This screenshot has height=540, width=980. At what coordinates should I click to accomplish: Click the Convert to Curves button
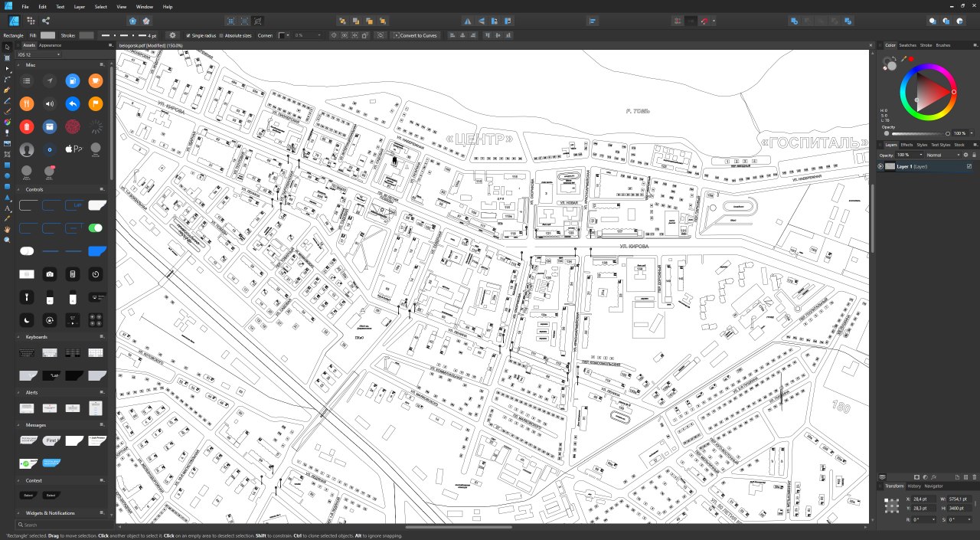click(x=415, y=35)
